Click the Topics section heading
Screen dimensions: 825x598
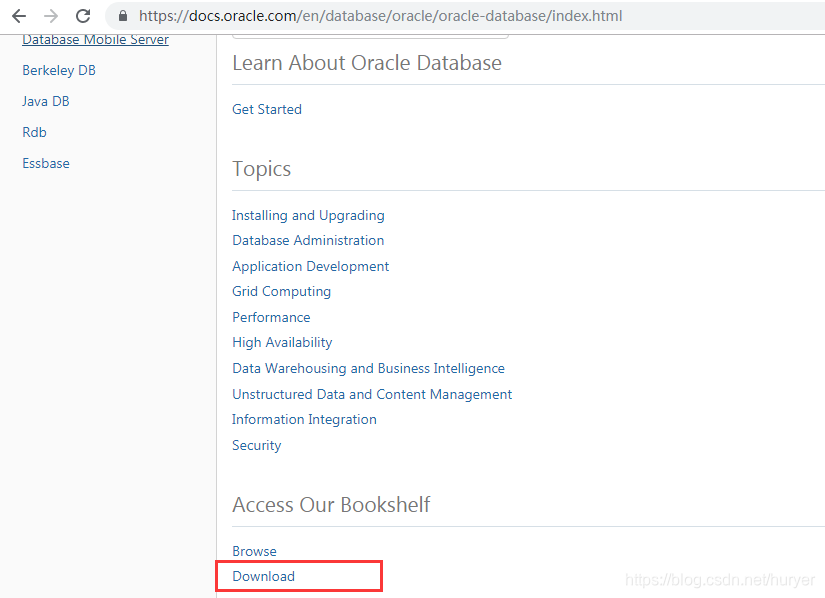pyautogui.click(x=261, y=169)
